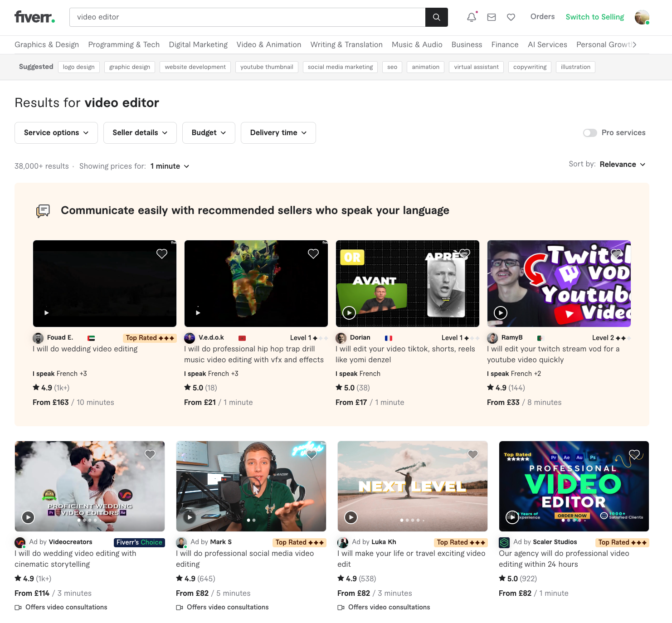This screenshot has height=623, width=672.
Task: Play Dorian's gig preview video
Action: pos(349,313)
